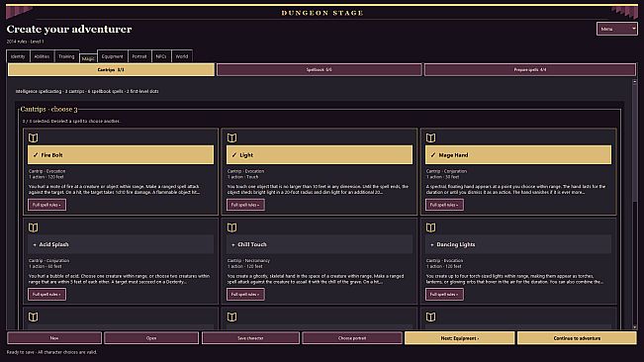Expand full spell rules for Acid Splash
This screenshot has width=644, height=362.
pyautogui.click(x=46, y=295)
